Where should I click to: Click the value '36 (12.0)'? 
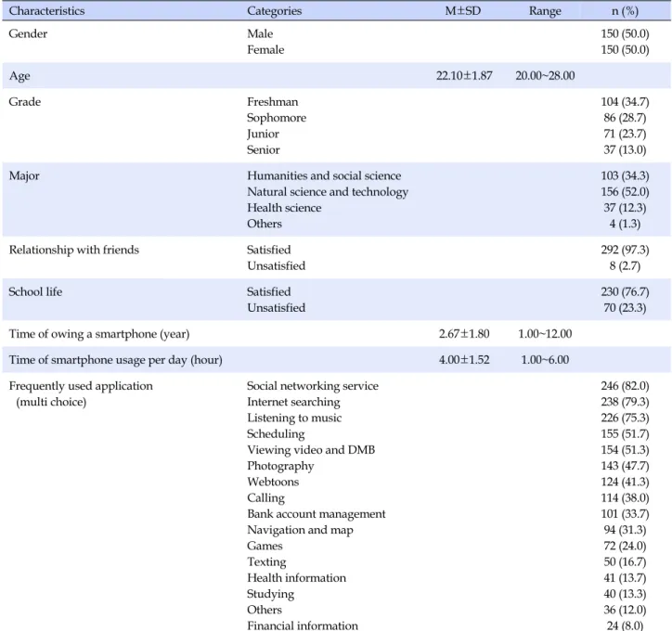pyautogui.click(x=625, y=610)
